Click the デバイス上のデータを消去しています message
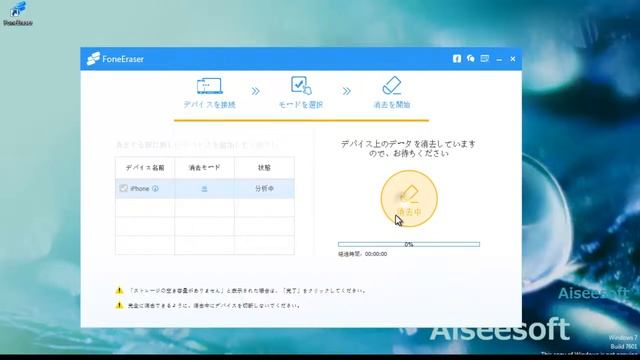 (x=408, y=149)
